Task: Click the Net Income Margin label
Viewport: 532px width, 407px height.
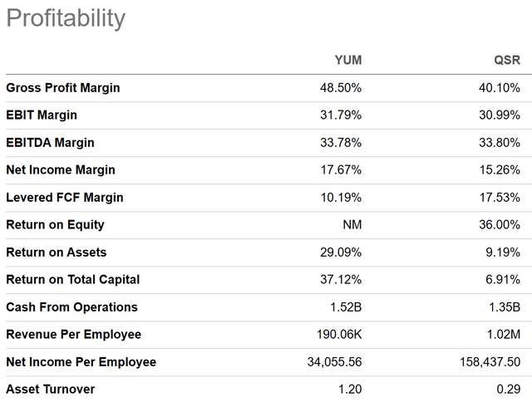Action: point(61,169)
